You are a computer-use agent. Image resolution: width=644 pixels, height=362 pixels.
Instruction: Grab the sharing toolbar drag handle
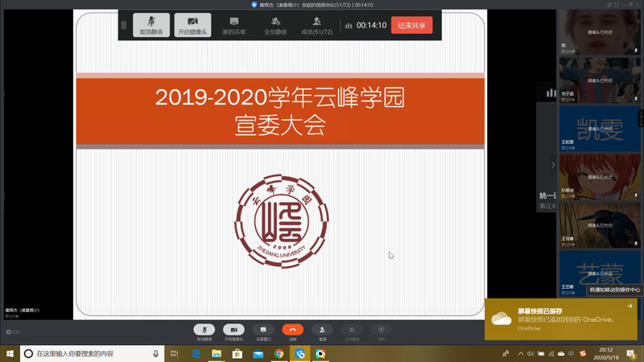[x=124, y=25]
